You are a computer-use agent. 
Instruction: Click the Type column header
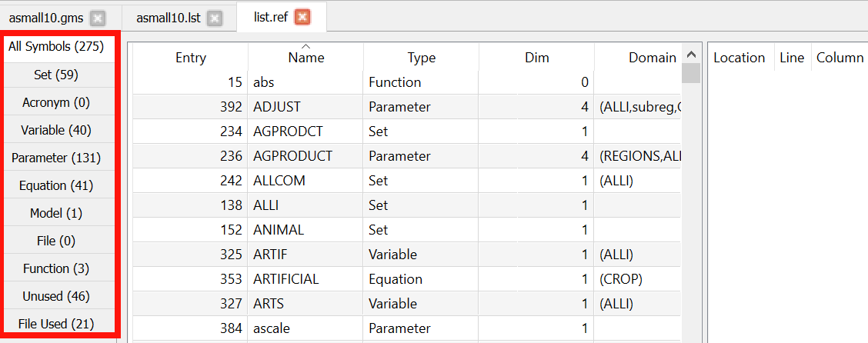click(x=421, y=58)
